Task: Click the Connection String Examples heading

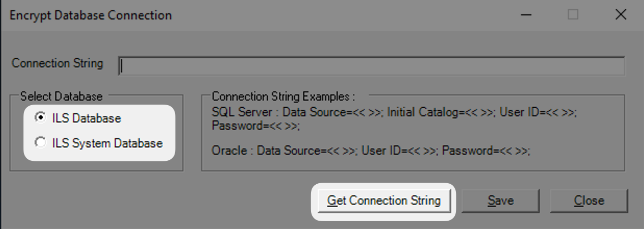Action: (x=283, y=96)
